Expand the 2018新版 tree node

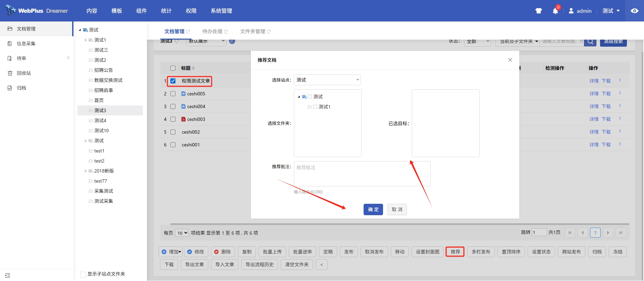click(x=86, y=171)
